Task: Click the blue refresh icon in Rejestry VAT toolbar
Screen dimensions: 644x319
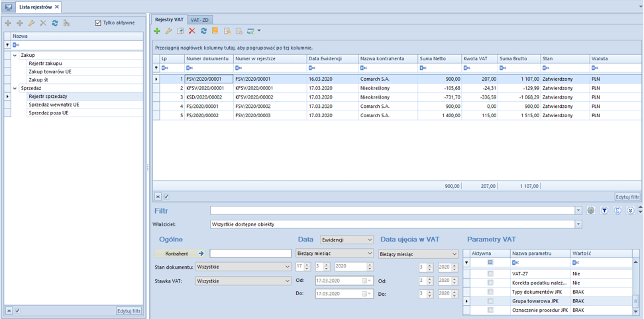Action: pos(203,31)
